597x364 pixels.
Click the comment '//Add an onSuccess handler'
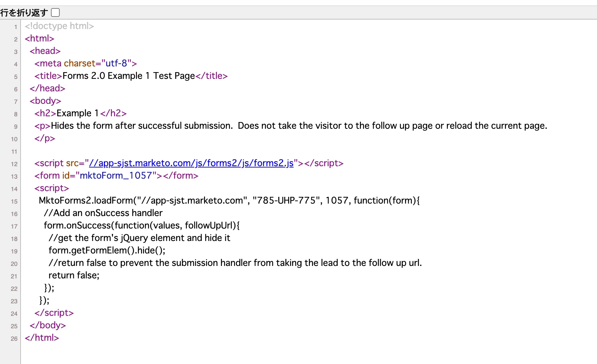(x=103, y=213)
